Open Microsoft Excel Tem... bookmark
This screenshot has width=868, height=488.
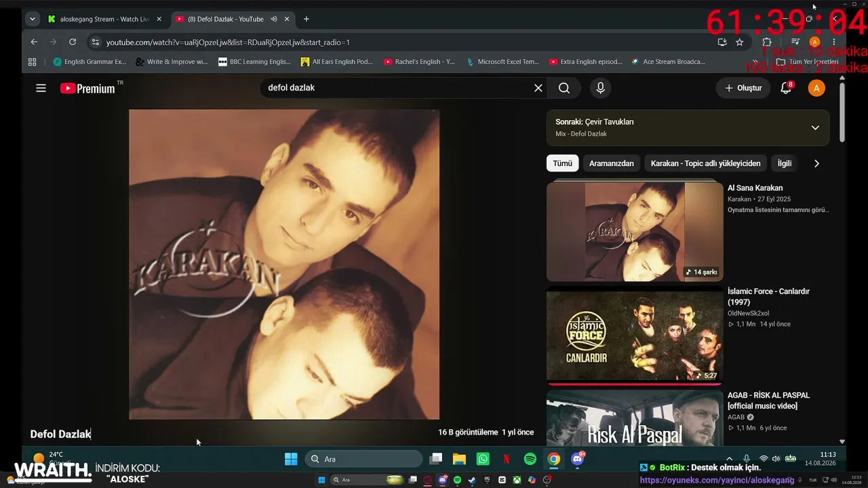click(x=503, y=62)
